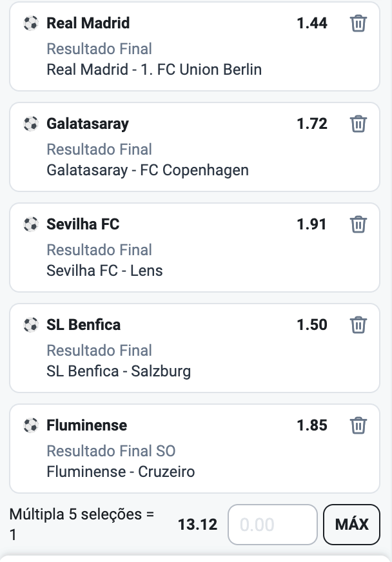Open the Fluminense - Cruzeiro match
The height and width of the screenshot is (562, 392).
click(x=121, y=472)
